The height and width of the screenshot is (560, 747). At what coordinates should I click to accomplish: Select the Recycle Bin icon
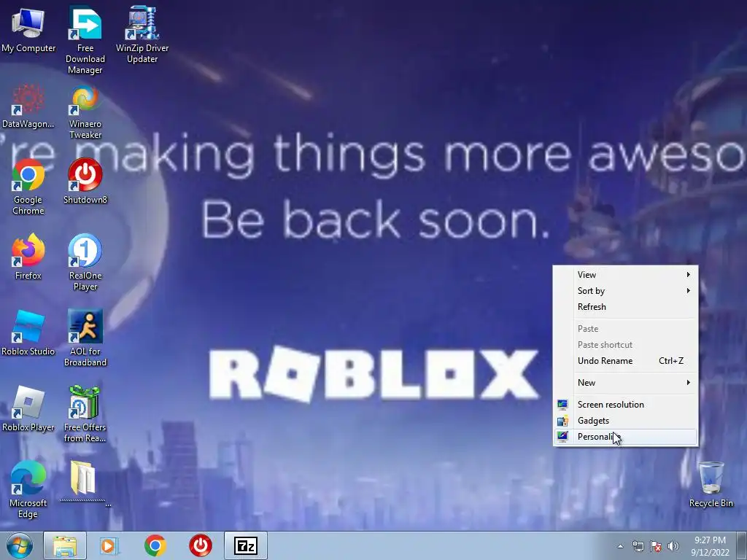tap(711, 485)
